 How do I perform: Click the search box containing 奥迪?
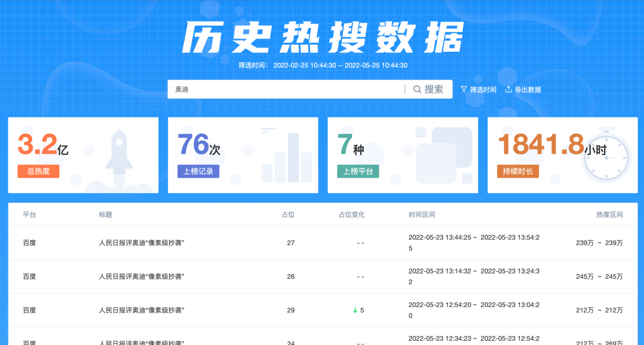point(286,89)
